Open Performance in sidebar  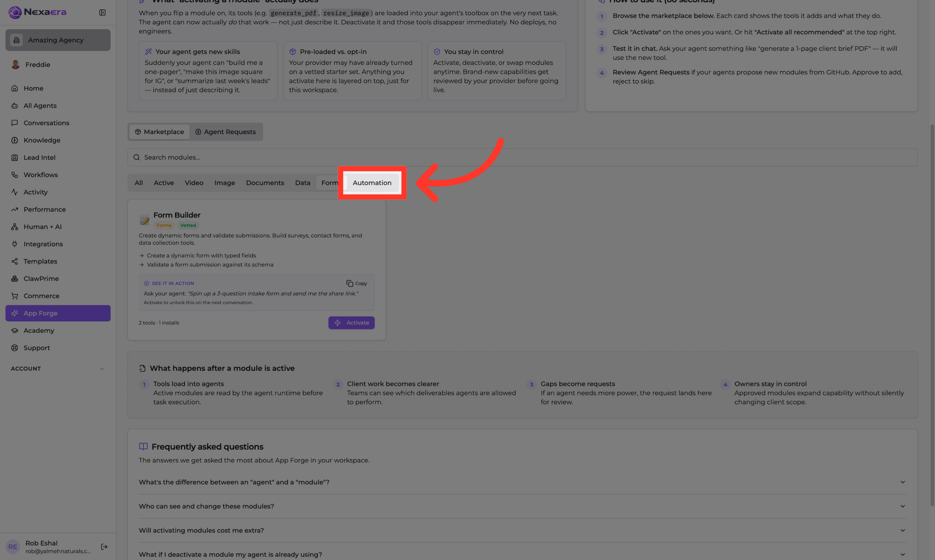pos(58,209)
